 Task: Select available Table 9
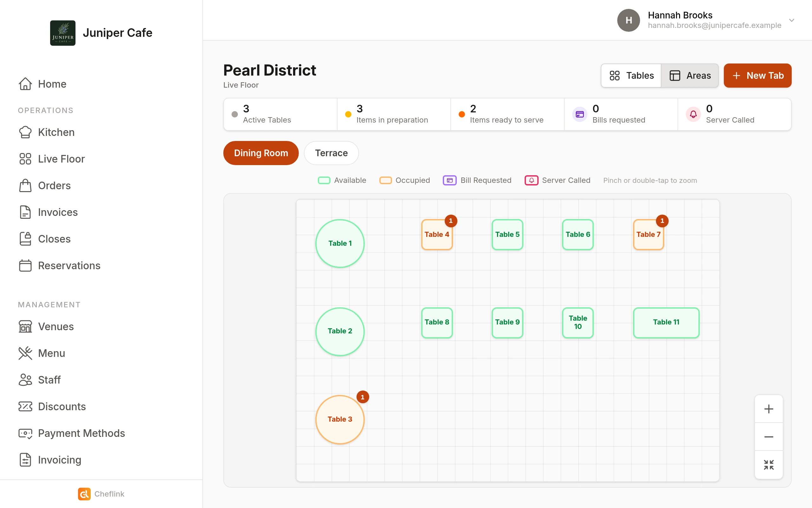click(507, 323)
